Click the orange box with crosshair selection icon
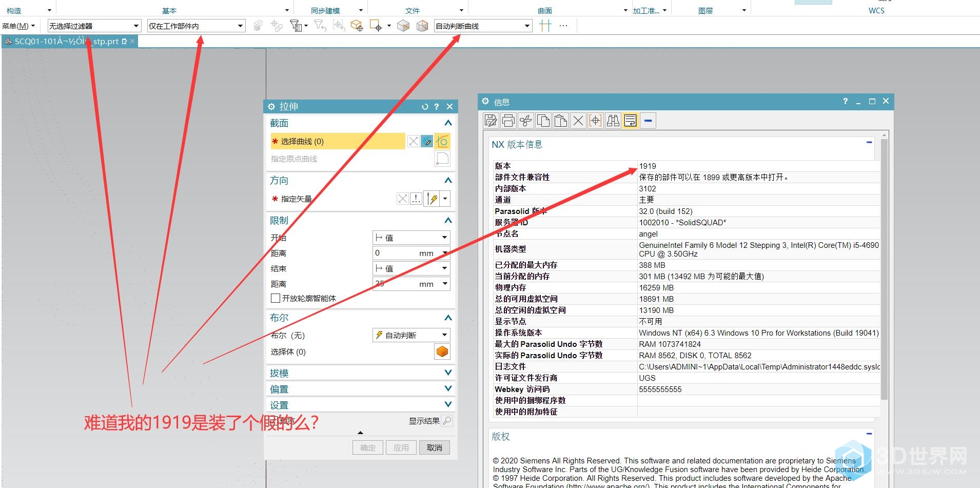 point(357,26)
